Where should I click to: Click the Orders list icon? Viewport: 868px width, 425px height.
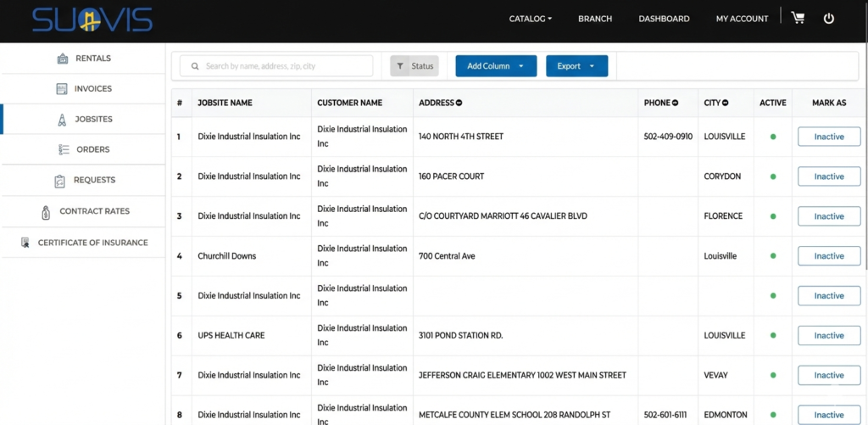(x=64, y=149)
